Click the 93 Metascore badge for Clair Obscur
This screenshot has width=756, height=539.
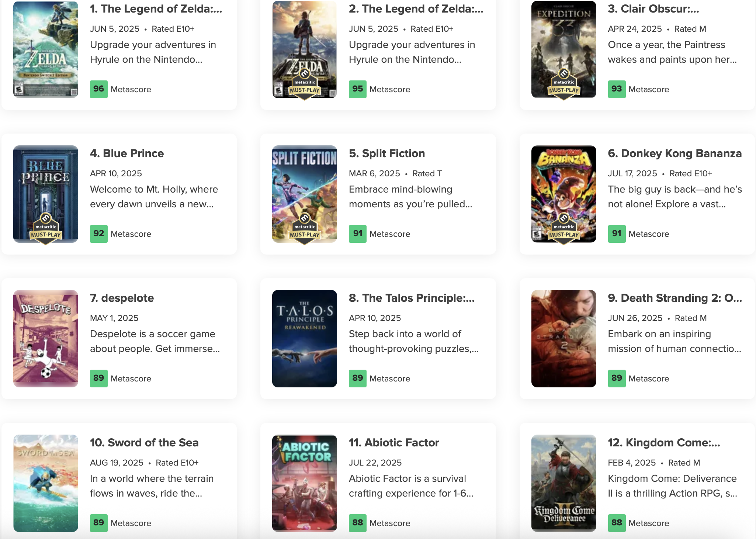click(x=616, y=89)
